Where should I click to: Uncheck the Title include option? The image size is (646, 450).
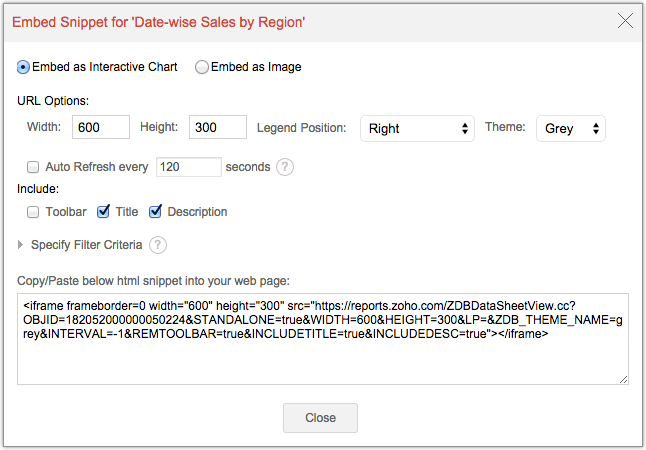(103, 212)
